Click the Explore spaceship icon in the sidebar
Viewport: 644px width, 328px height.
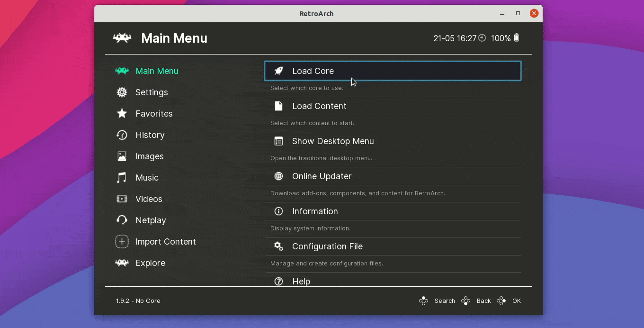click(x=122, y=263)
